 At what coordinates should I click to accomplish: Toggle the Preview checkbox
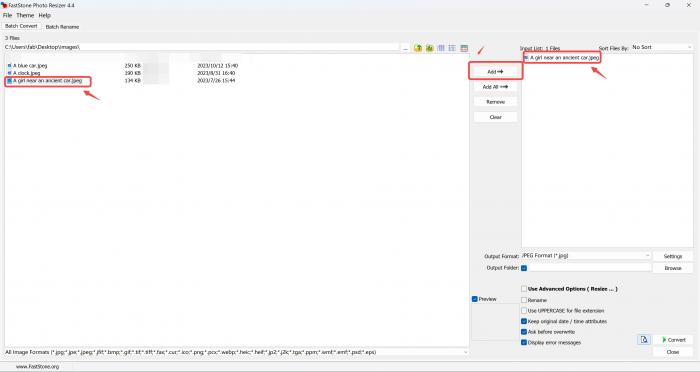click(475, 299)
